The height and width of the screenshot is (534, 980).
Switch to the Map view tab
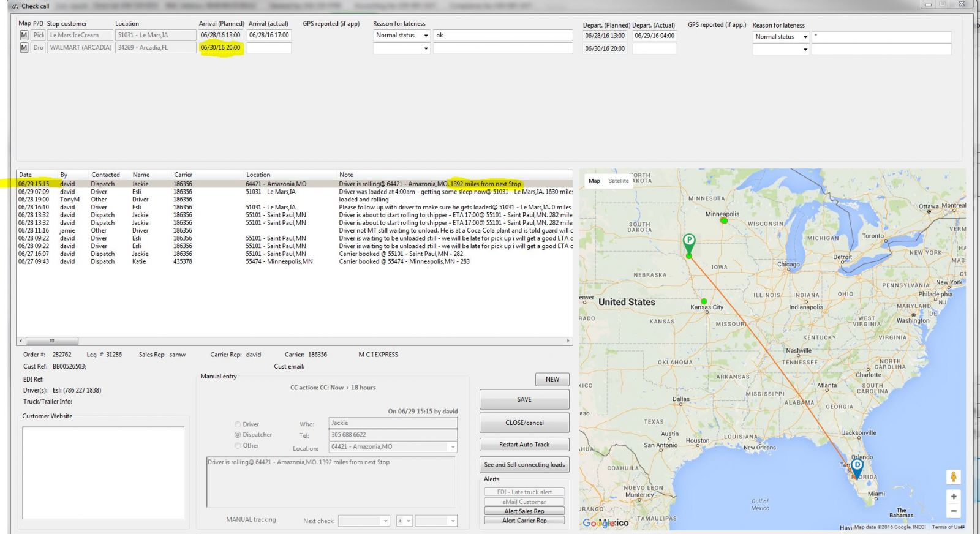594,181
